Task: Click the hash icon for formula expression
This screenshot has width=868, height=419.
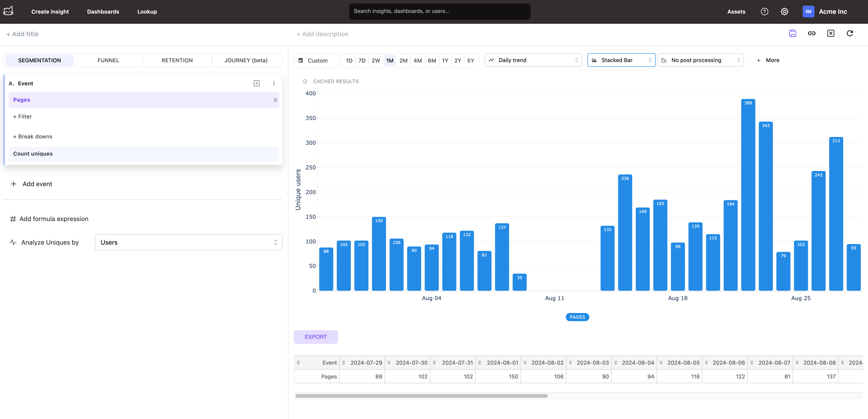Action: [13, 219]
